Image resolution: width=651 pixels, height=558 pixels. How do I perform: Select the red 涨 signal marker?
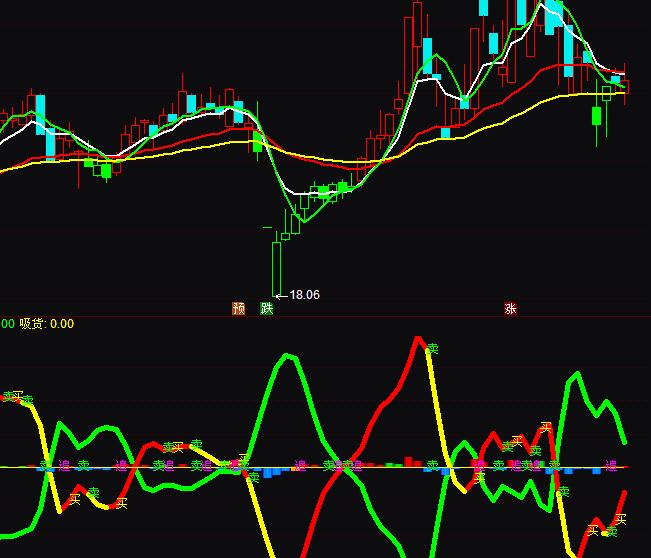point(511,309)
